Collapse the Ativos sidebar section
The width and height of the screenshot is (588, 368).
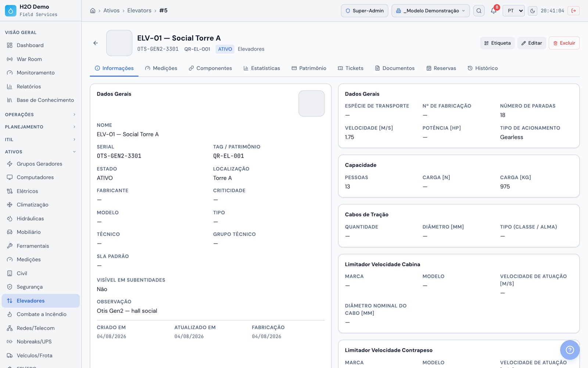click(x=41, y=152)
